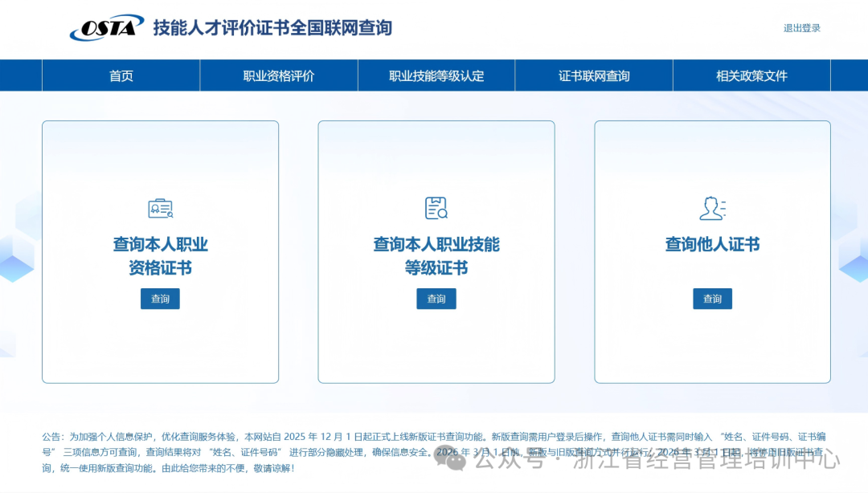868x493 pixels.
Task: Switch to the 首页 tab
Action: [121, 75]
